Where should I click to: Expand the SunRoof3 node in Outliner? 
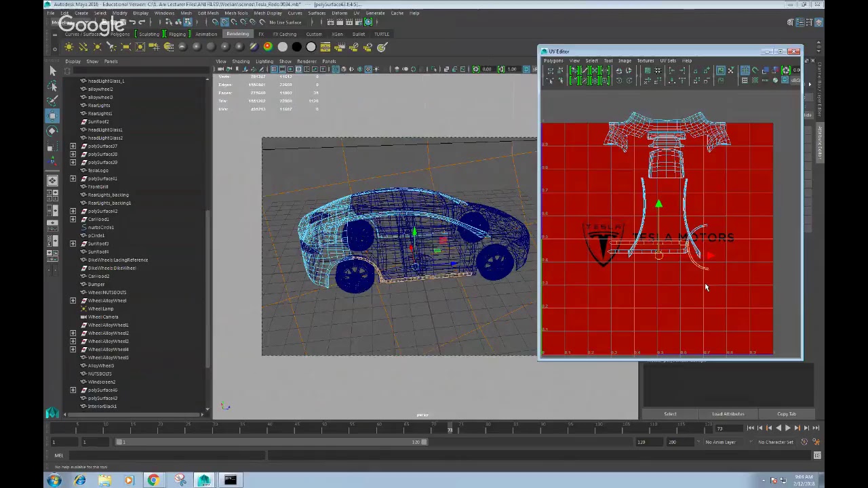(73, 243)
